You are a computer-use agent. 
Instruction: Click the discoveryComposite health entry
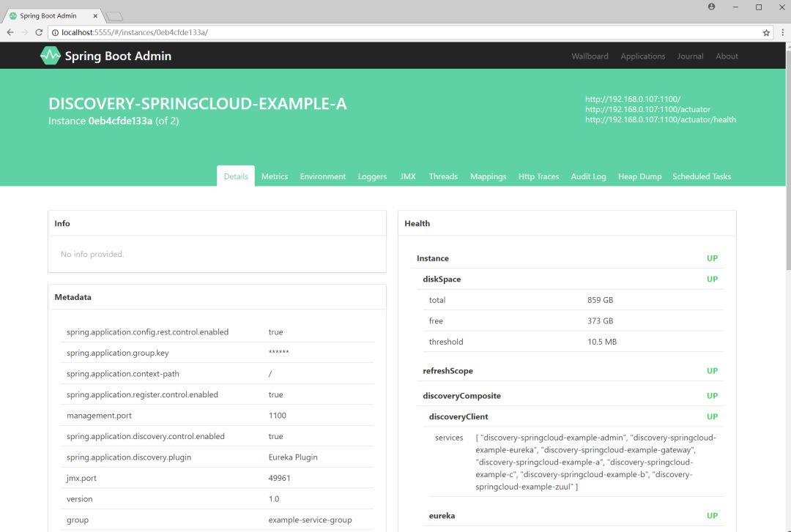click(461, 396)
